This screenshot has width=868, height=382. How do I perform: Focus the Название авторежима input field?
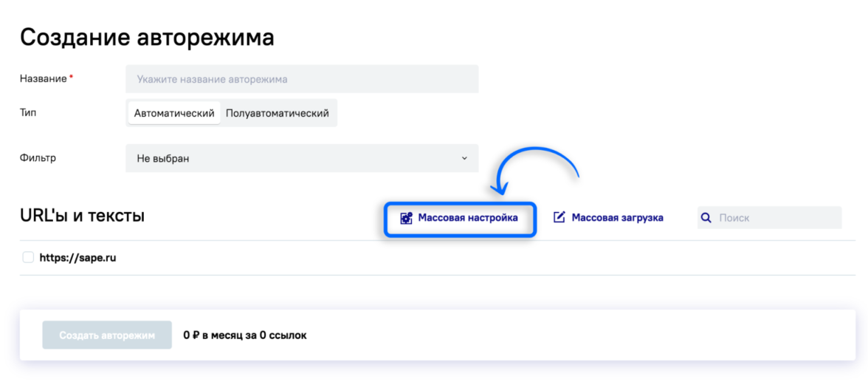301,79
